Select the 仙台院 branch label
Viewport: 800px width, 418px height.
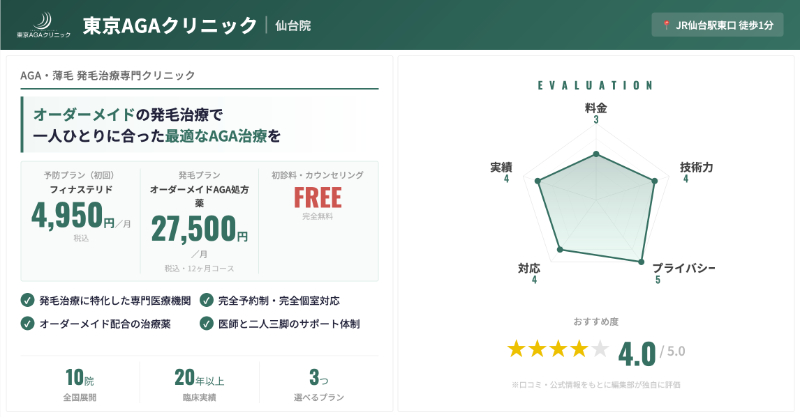(294, 25)
